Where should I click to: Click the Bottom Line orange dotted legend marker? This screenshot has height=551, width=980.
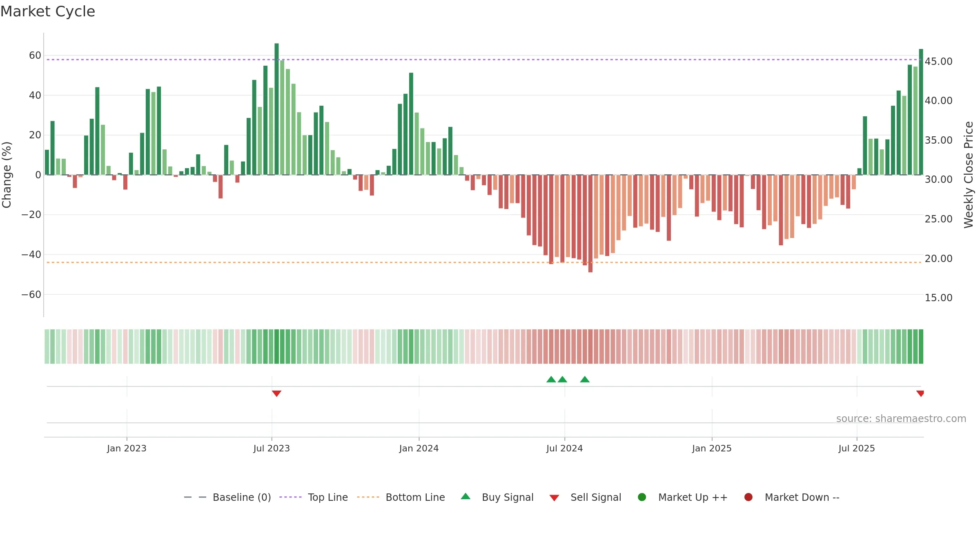click(x=368, y=497)
